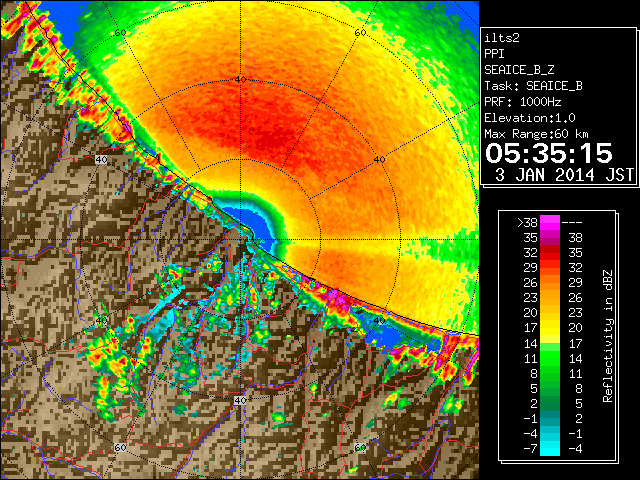640x480 pixels.
Task: Click "35" in the legend's left column
Action: [x=531, y=238]
